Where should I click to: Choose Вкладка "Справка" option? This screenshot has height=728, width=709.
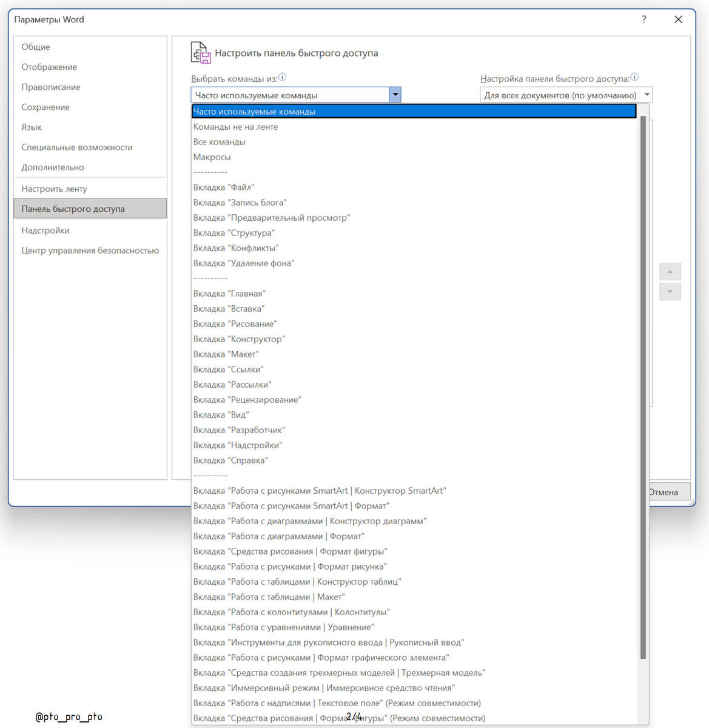click(415, 460)
